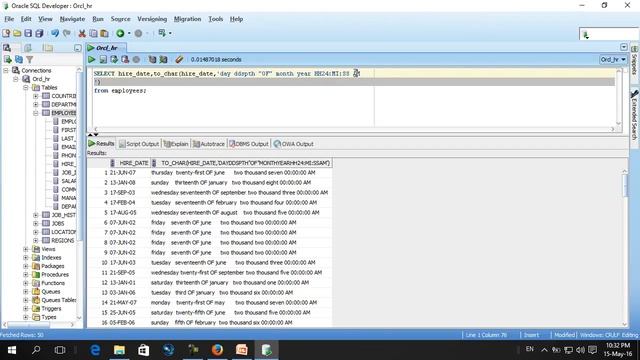This screenshot has width=640, height=360.
Task: Click the search field at top right
Action: tap(608, 34)
